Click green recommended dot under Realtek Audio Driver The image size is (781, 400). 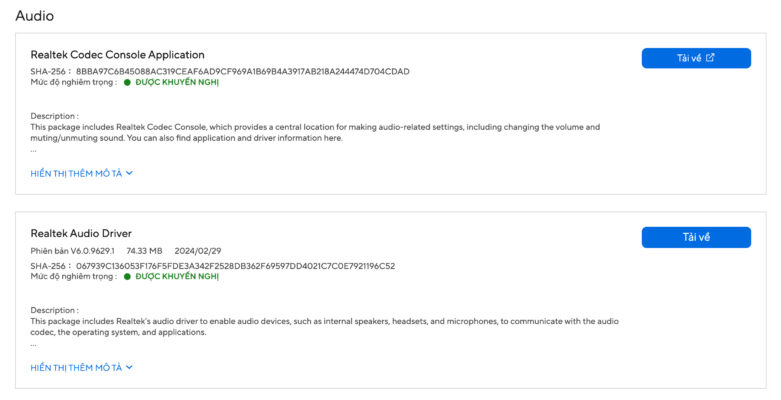click(127, 276)
